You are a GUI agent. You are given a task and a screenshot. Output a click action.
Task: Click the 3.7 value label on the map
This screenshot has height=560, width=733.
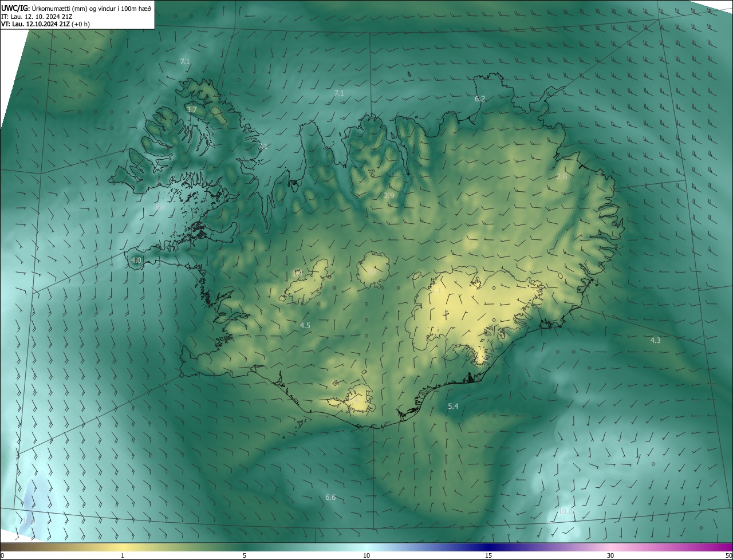coord(192,109)
